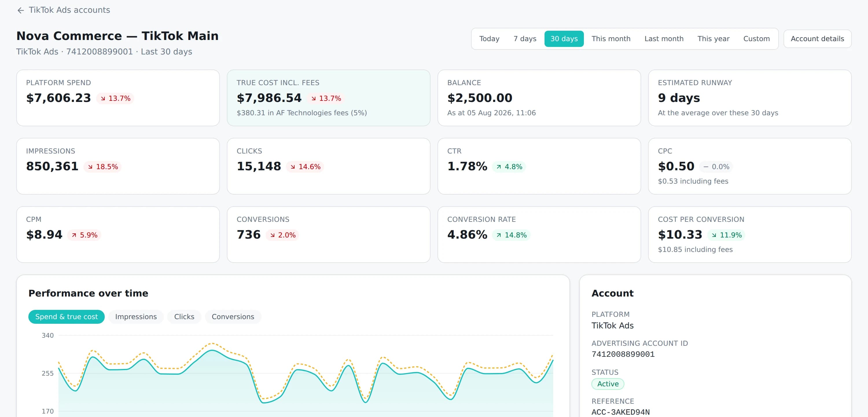This screenshot has width=868, height=417.
Task: Click the 850,361 impressions value
Action: pyautogui.click(x=52, y=166)
